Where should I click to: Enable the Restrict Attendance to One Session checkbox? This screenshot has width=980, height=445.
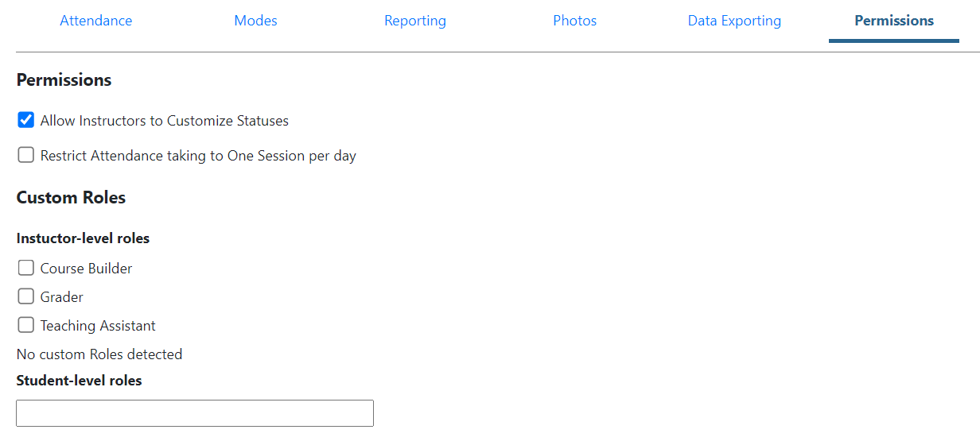[x=26, y=156]
